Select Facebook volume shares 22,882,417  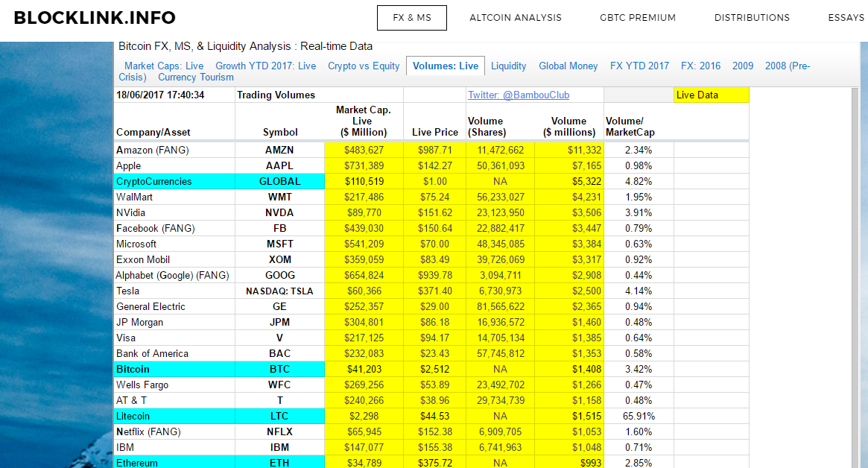coord(501,228)
